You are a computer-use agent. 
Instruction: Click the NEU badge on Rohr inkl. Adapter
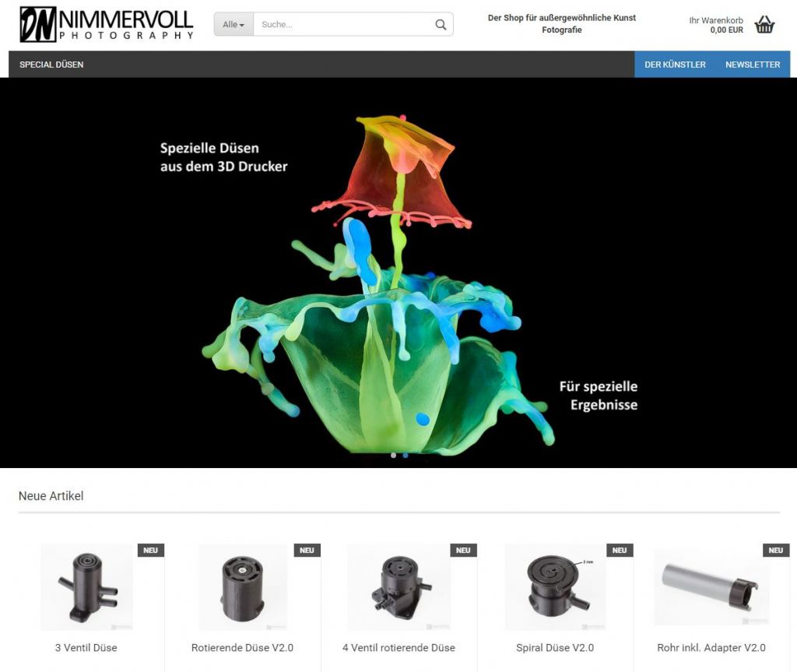click(x=775, y=551)
